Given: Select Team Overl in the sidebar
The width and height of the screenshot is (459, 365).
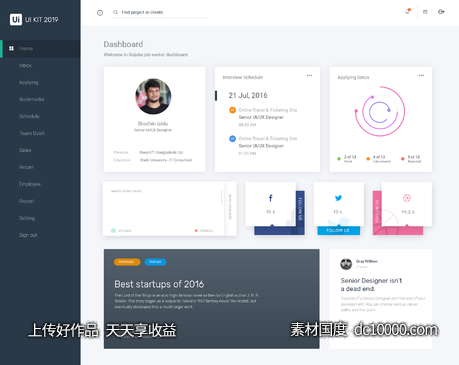Looking at the screenshot, I should [31, 133].
